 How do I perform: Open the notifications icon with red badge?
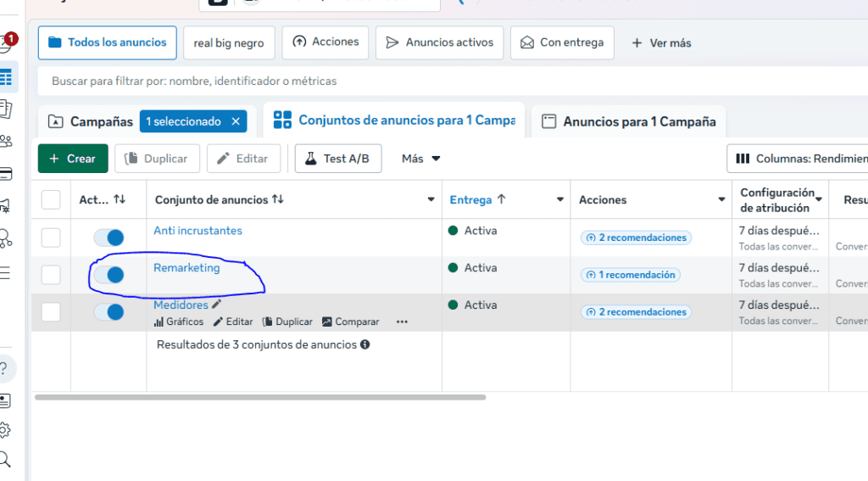tap(8, 42)
